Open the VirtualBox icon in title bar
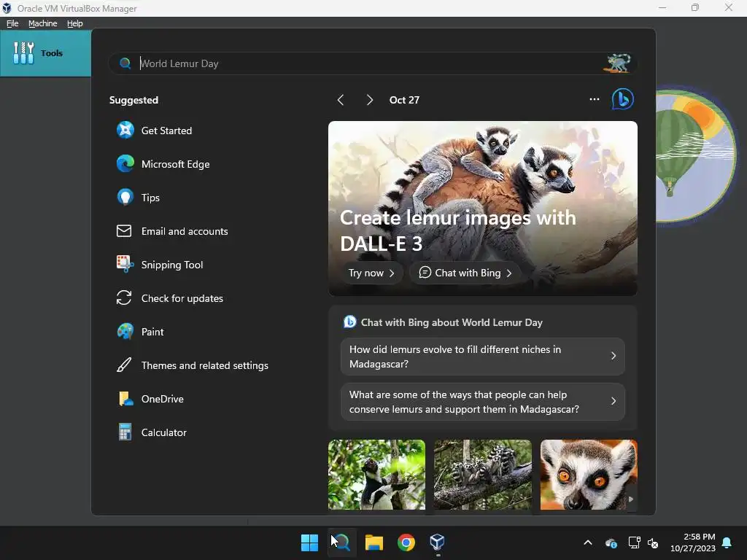Viewport: 747px width, 560px height. [7, 8]
